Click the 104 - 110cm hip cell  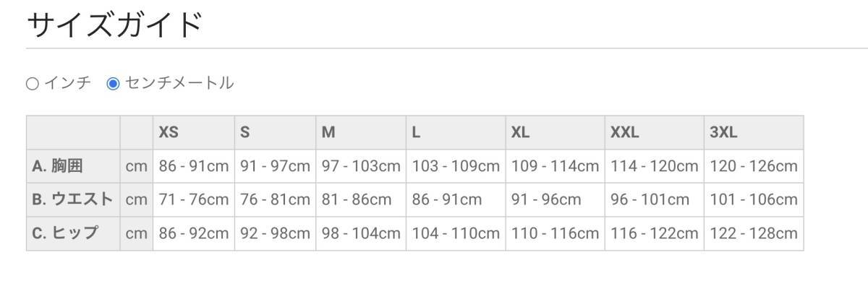click(456, 233)
